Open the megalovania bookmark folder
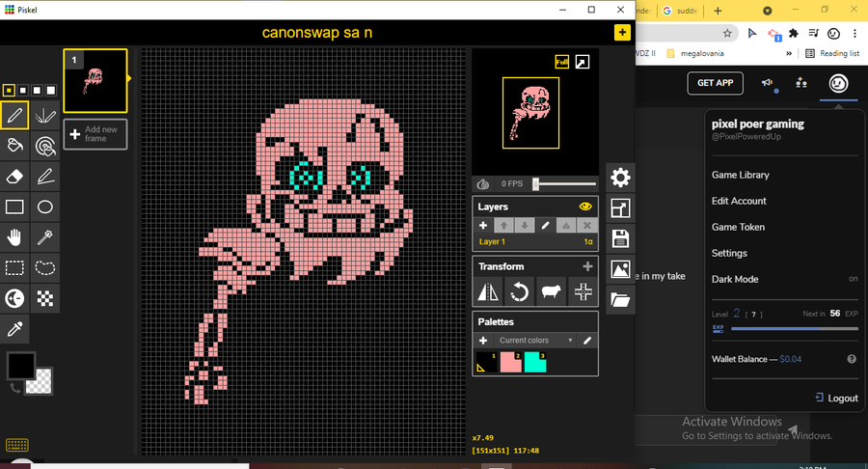 (695, 54)
